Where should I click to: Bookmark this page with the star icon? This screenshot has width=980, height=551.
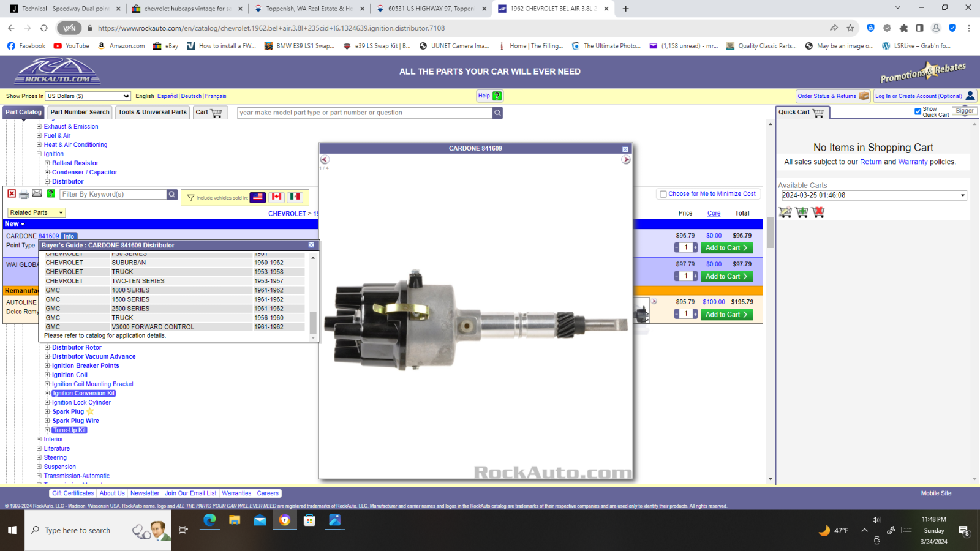(x=850, y=28)
